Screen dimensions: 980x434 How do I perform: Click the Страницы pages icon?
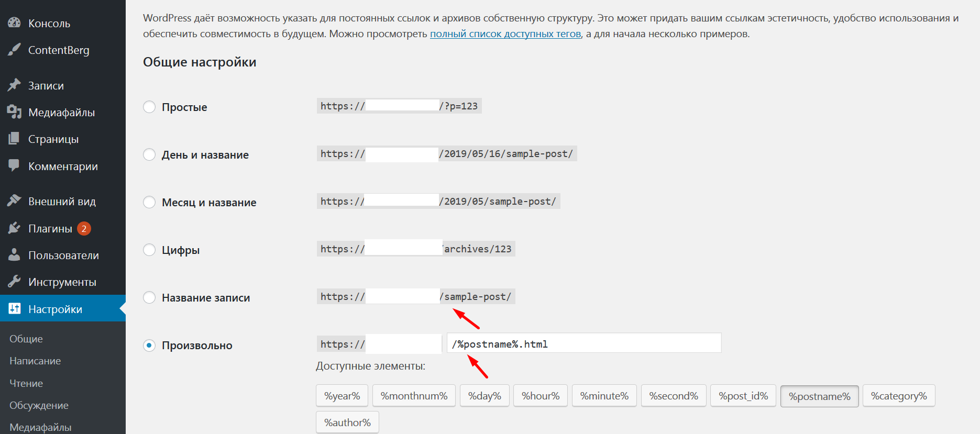[14, 139]
